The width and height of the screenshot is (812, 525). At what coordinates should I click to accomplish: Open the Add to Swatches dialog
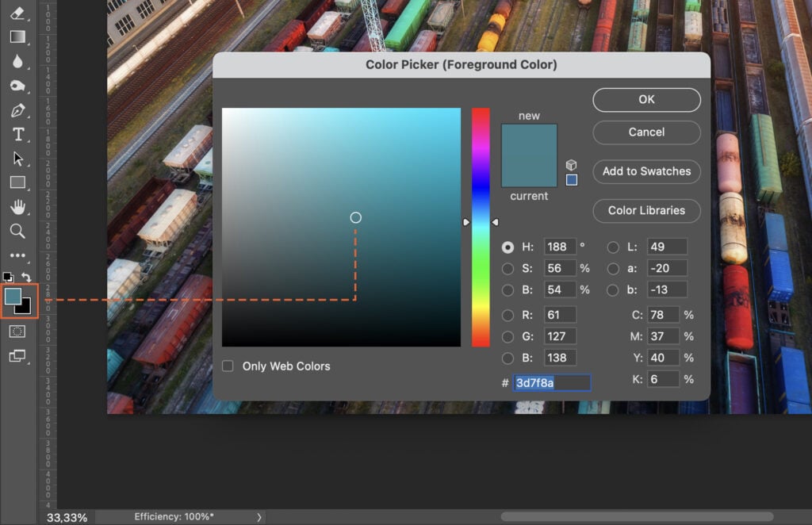point(645,171)
